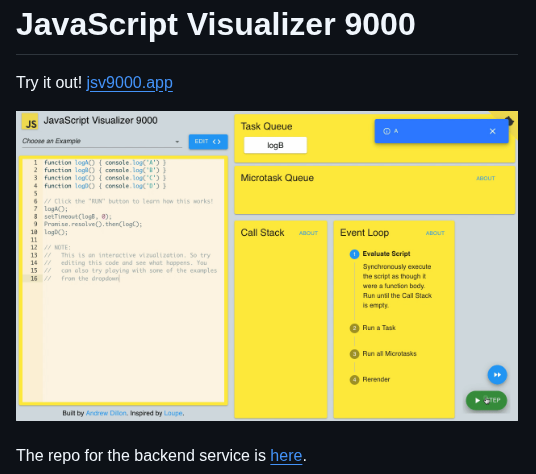Select step 4 Rerender
The height and width of the screenshot is (474, 536).
(370, 380)
